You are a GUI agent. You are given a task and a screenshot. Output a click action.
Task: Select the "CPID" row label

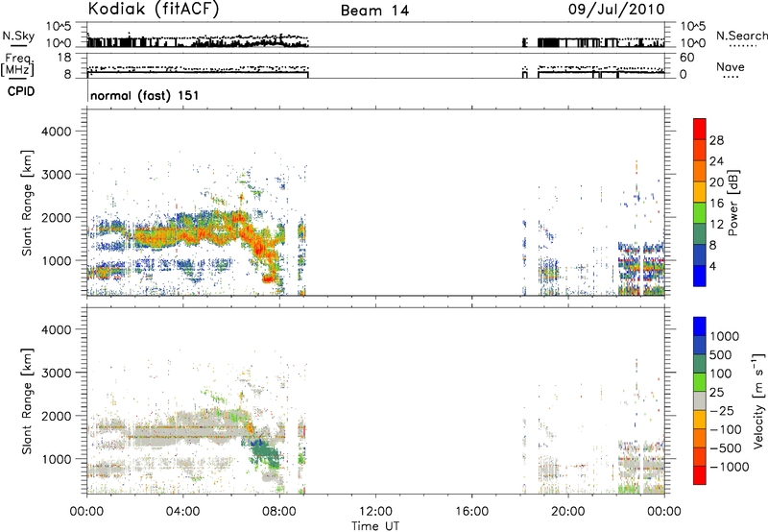tap(21, 91)
